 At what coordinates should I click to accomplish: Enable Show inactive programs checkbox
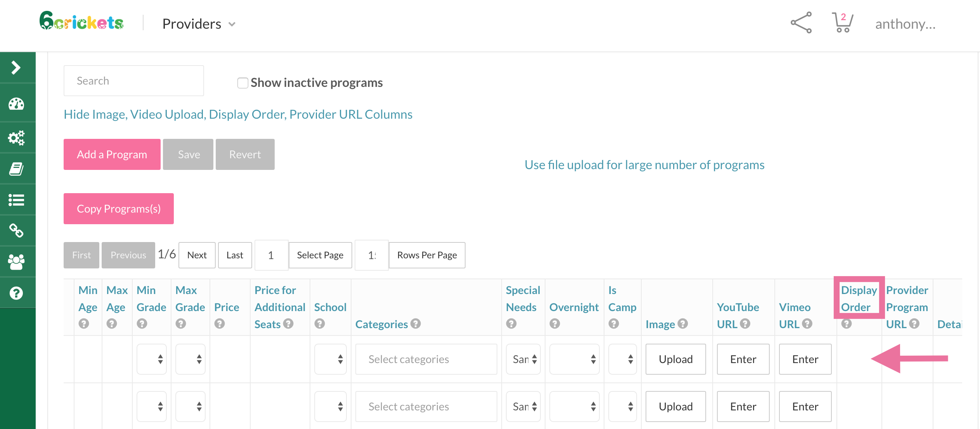243,83
